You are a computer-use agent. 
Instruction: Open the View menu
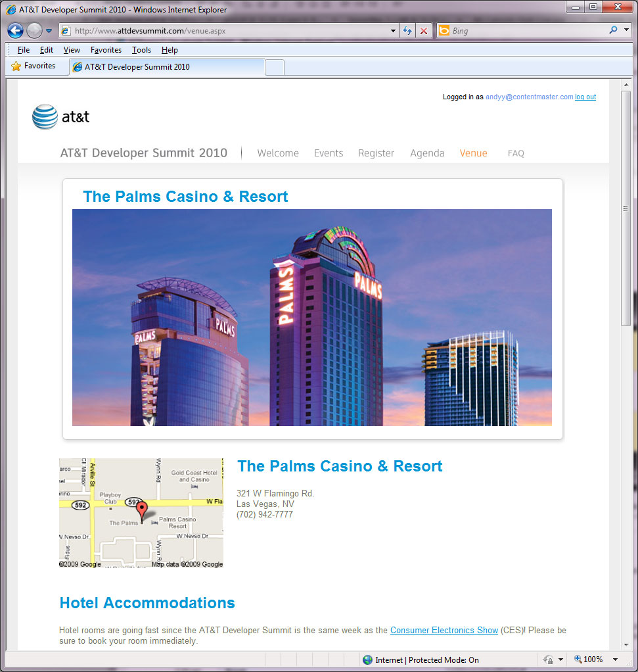(72, 50)
